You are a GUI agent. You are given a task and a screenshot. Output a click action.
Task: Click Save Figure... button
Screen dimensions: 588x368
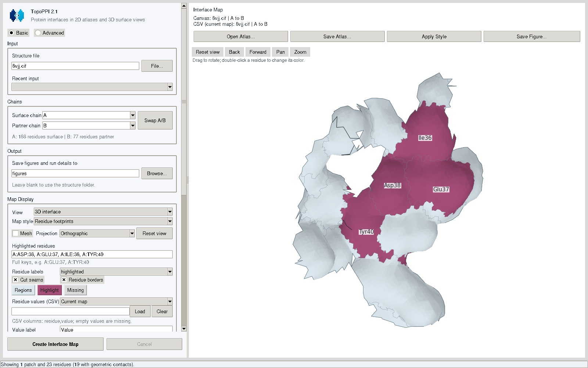click(x=532, y=36)
